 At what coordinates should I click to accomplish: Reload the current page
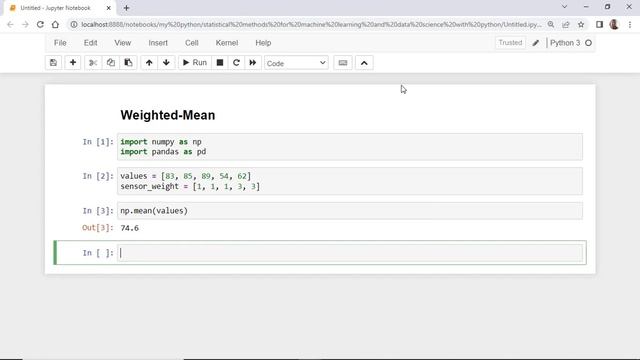40,24
